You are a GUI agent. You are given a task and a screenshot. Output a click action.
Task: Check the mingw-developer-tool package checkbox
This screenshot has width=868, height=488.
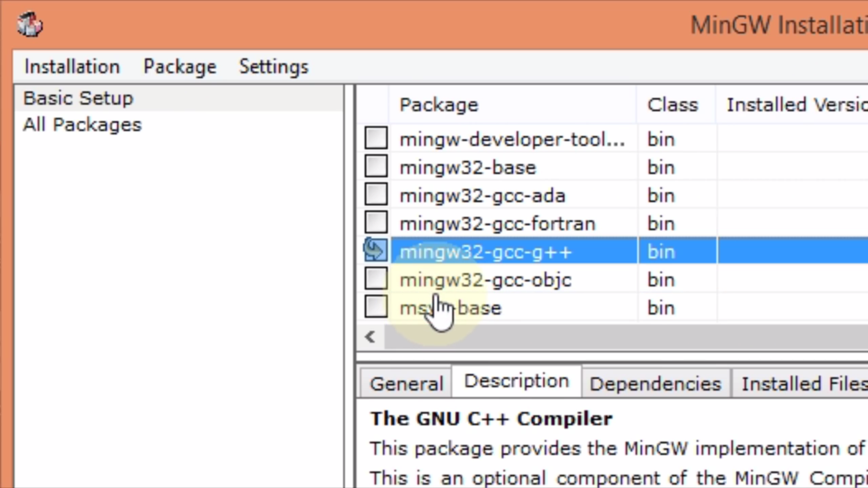[376, 138]
